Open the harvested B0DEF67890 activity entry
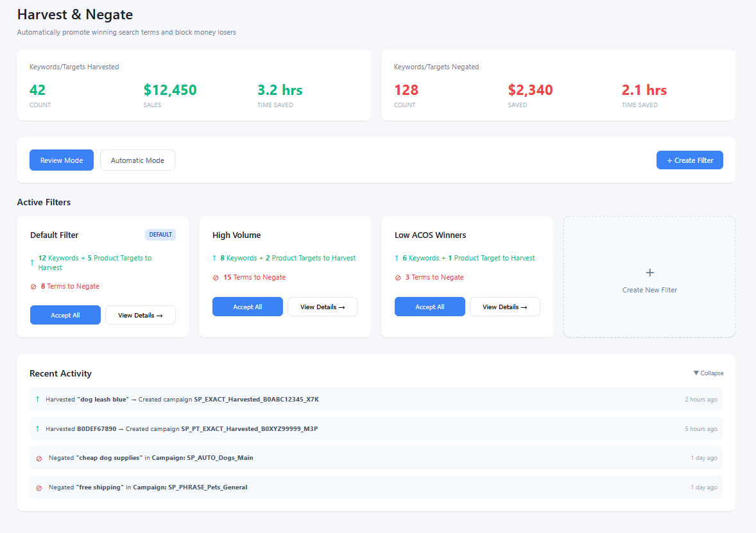Image resolution: width=756 pixels, height=533 pixels. pos(376,428)
